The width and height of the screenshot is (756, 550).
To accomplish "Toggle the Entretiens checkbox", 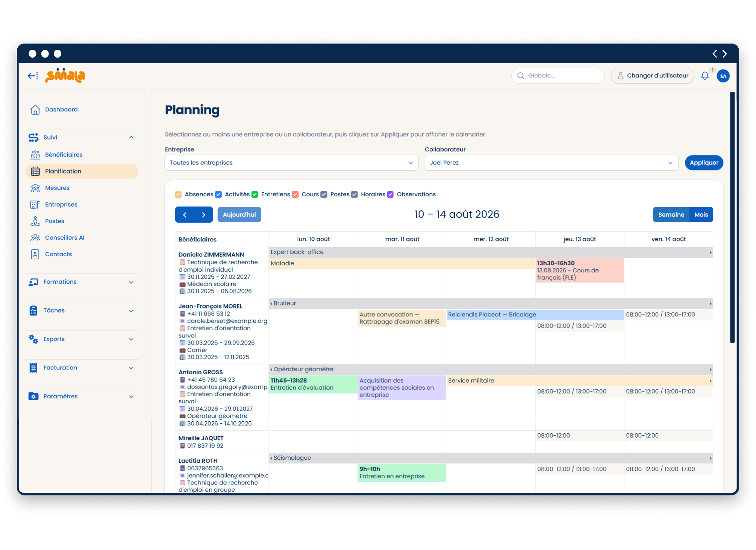I will coord(255,194).
